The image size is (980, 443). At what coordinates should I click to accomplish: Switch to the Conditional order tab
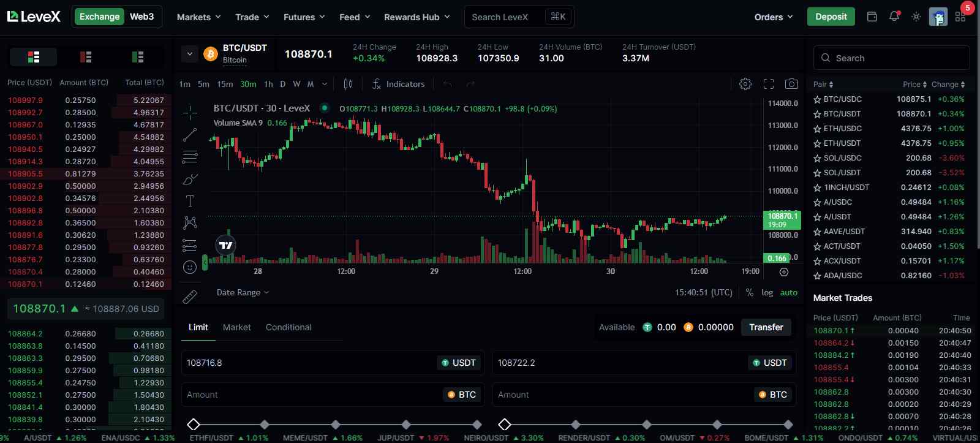288,327
